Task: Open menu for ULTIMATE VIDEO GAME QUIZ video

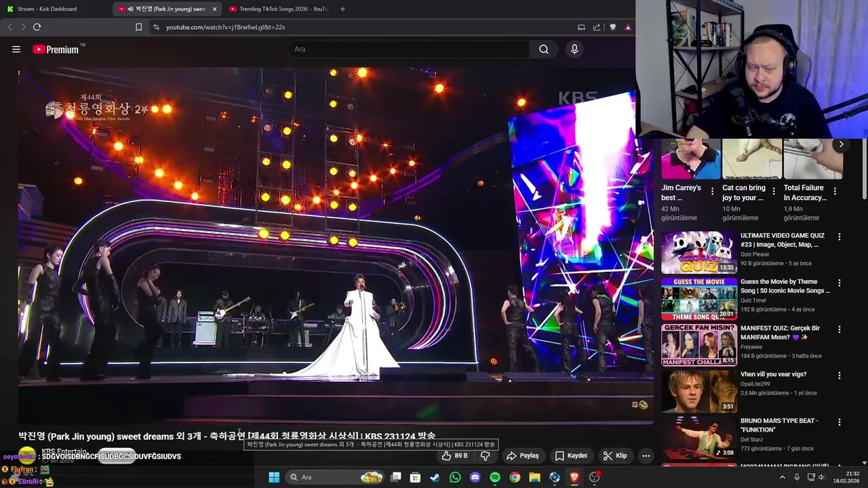Action: [840, 237]
